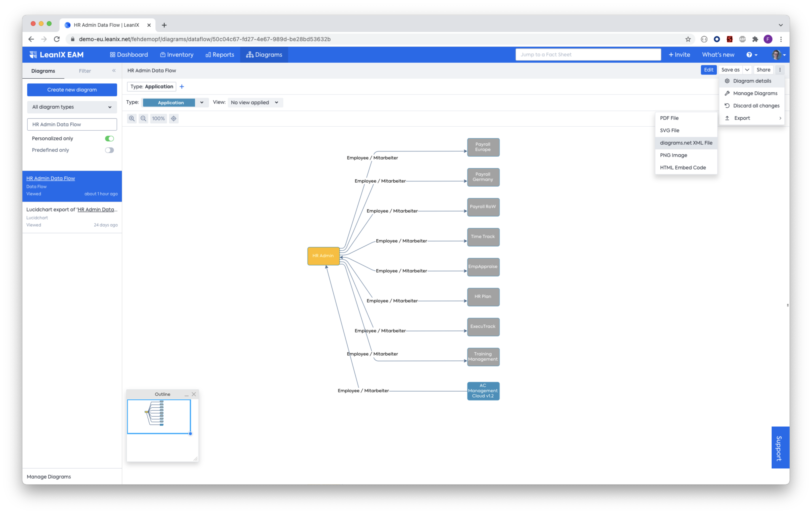Viewport: 812px width, 514px height.
Task: Export as diagrams.net XML File
Action: [686, 143]
